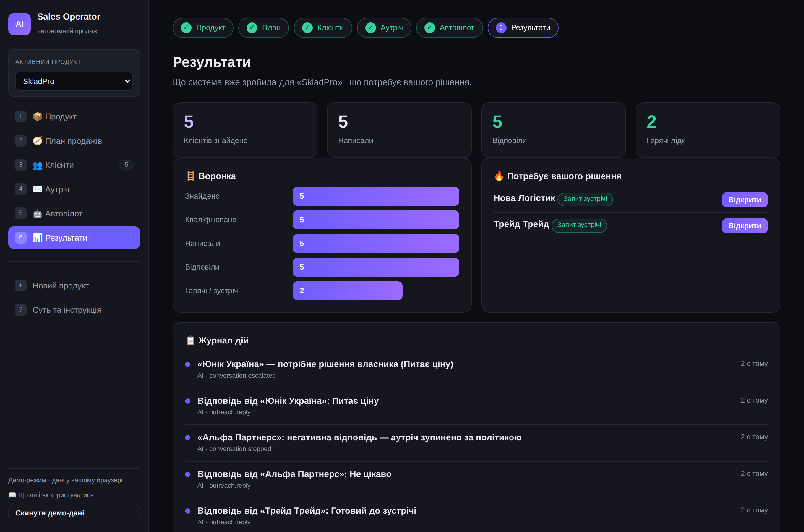Open Трейд Трейд with Відкрити button

[x=744, y=226]
